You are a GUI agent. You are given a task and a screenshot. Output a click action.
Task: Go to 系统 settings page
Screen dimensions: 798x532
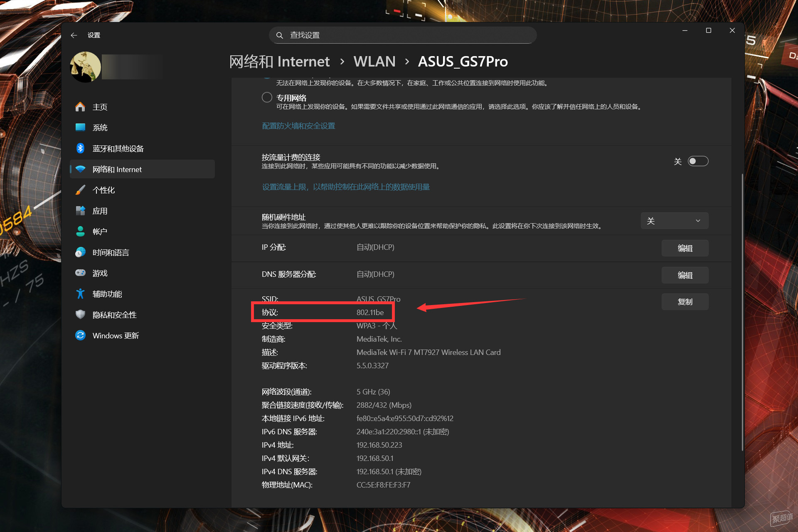coord(142,128)
